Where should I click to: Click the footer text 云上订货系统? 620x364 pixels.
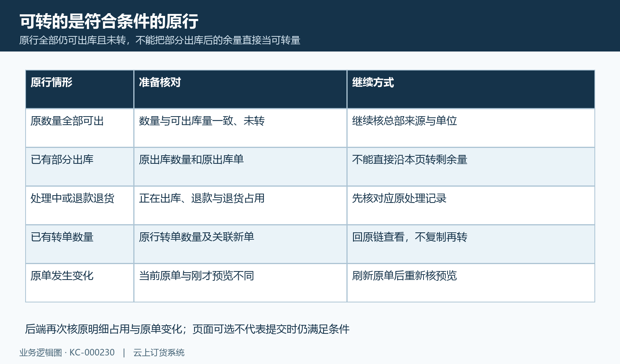[159, 353]
